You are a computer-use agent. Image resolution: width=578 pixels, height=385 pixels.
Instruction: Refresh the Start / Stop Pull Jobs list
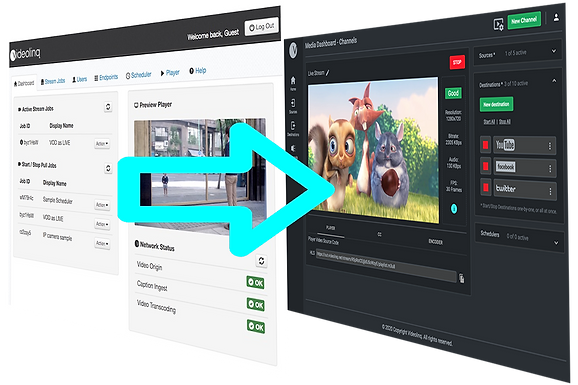point(108,169)
